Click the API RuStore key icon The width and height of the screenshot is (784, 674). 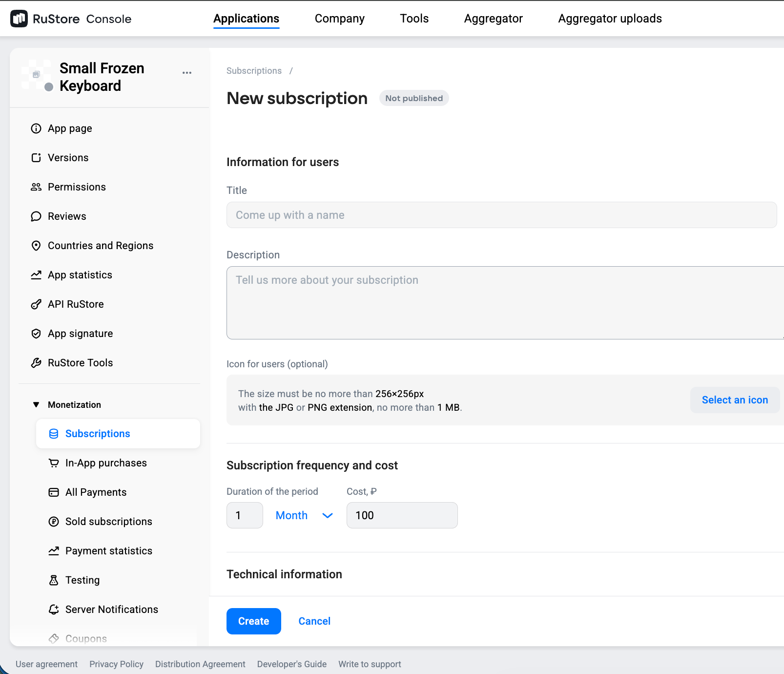[x=36, y=304]
